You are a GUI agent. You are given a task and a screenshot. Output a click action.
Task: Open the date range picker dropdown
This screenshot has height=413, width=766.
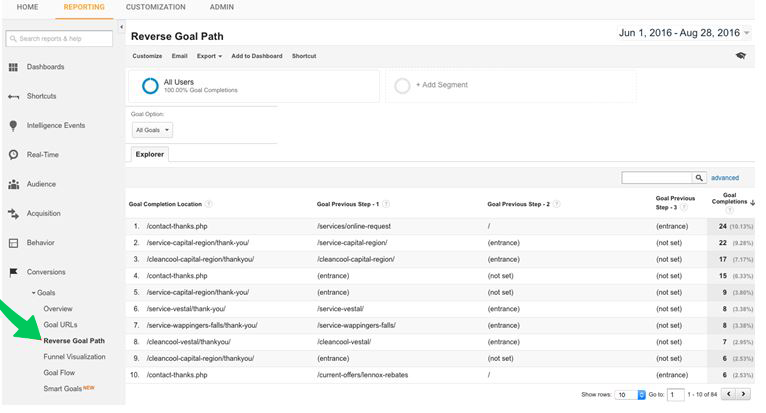coord(747,33)
